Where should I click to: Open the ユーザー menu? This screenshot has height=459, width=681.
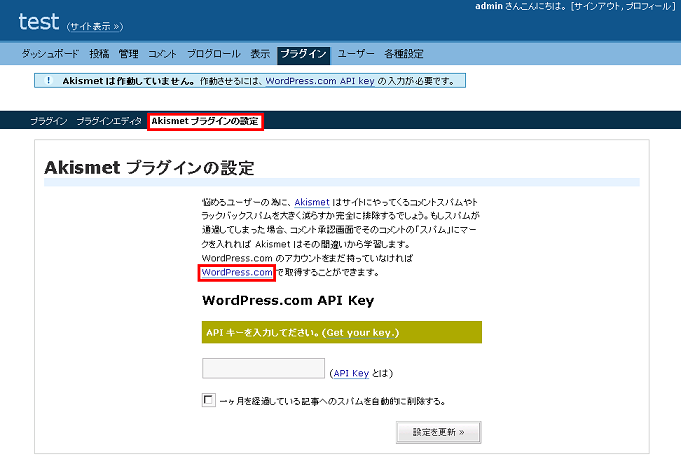pos(356,54)
